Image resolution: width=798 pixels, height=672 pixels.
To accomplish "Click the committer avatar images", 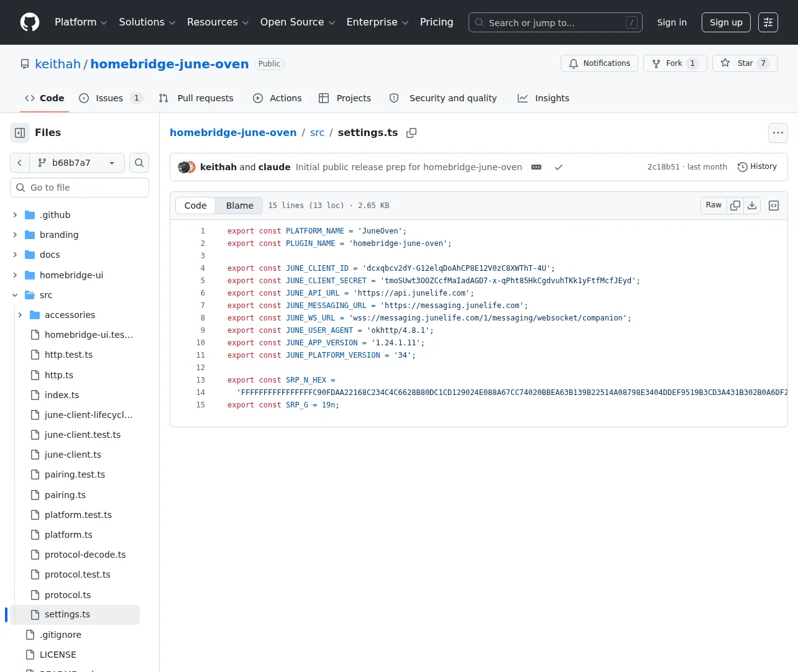I will coord(186,167).
